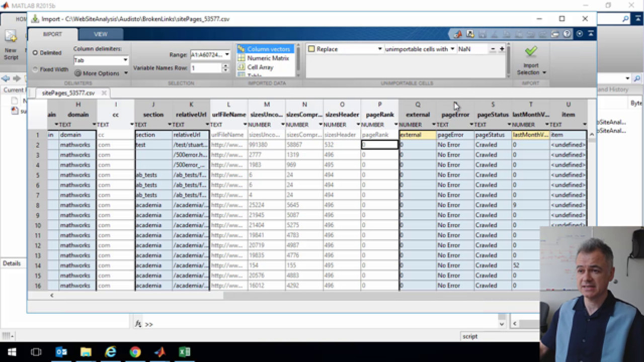Viewport: 644px width, 362px height.
Task: Click the Variable Names Row input field
Action: pyautogui.click(x=206, y=68)
